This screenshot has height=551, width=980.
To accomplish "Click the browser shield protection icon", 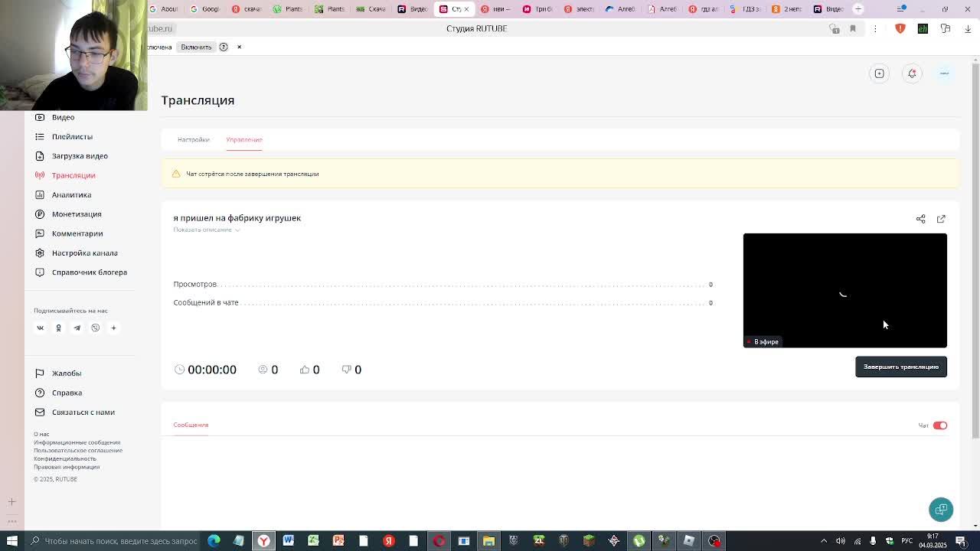I will pos(900,28).
